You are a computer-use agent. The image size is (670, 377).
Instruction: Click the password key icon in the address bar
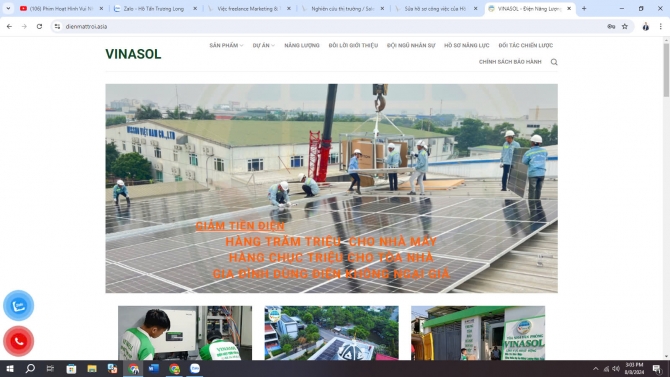(611, 27)
